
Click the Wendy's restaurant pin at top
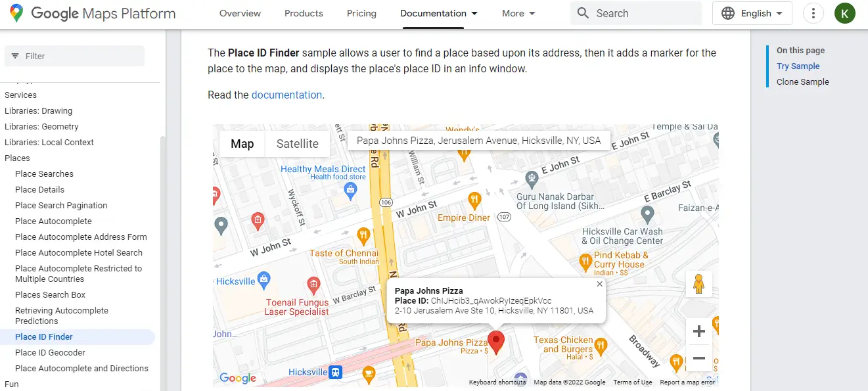(465, 153)
